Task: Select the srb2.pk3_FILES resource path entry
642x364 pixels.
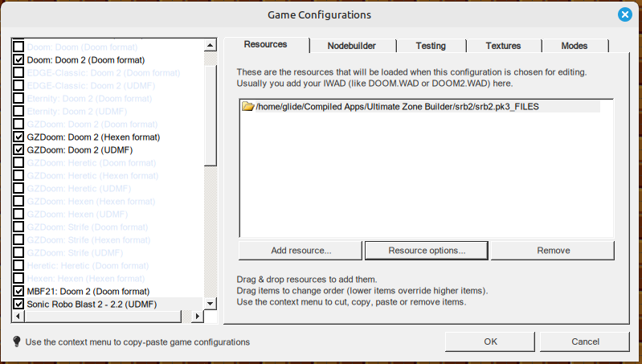Action: pos(420,106)
